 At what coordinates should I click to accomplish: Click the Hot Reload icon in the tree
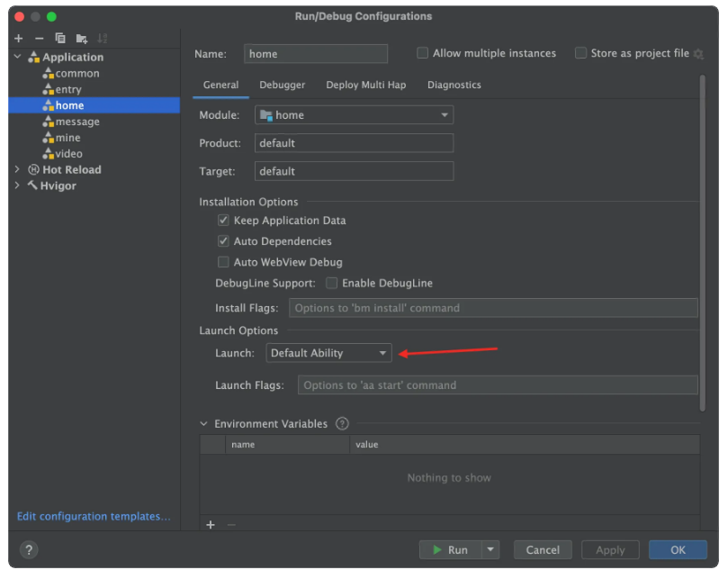coord(33,169)
